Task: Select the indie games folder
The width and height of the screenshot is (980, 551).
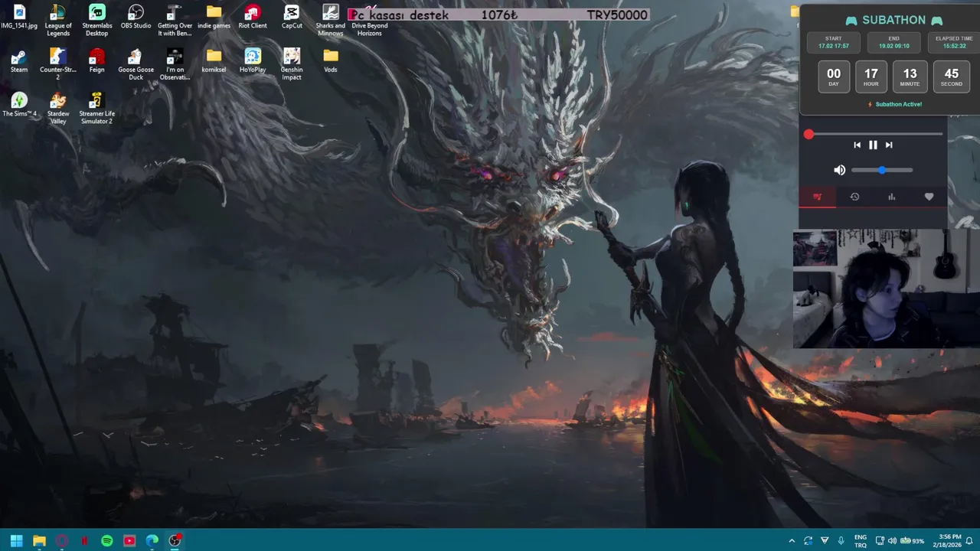Action: click(x=214, y=17)
